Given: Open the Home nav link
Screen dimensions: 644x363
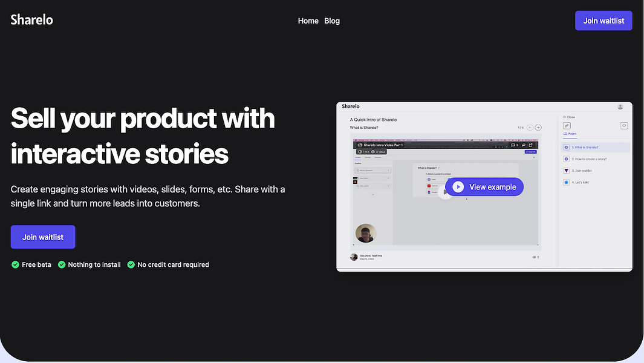Looking at the screenshot, I should pyautogui.click(x=308, y=21).
